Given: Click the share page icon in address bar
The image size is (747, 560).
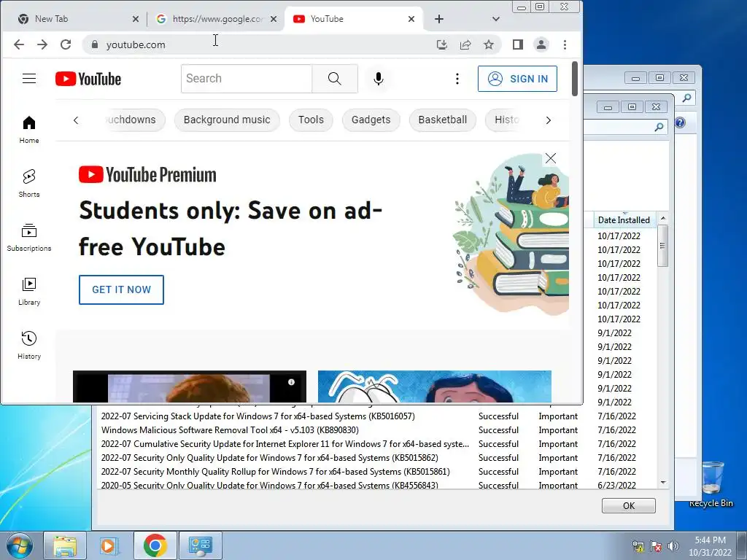Looking at the screenshot, I should coord(465,44).
